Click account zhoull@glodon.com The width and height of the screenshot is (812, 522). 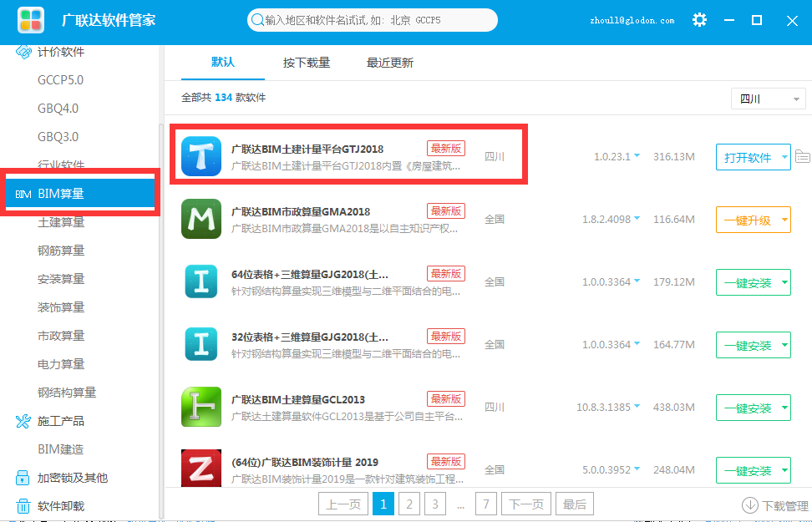632,21
